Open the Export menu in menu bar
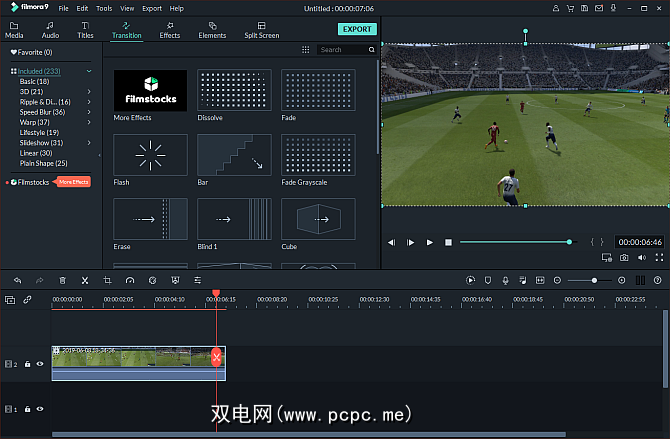Image resolution: width=670 pixels, height=439 pixels. (x=151, y=8)
